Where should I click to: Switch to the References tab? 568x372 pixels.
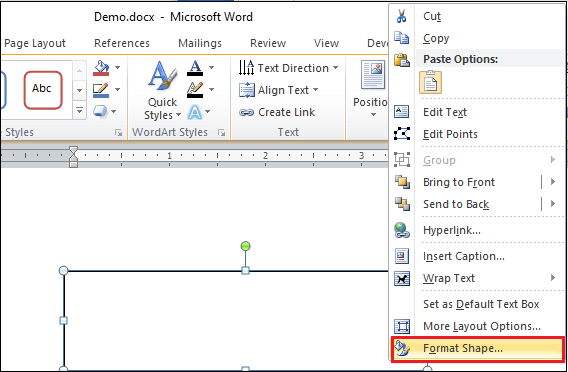(122, 43)
